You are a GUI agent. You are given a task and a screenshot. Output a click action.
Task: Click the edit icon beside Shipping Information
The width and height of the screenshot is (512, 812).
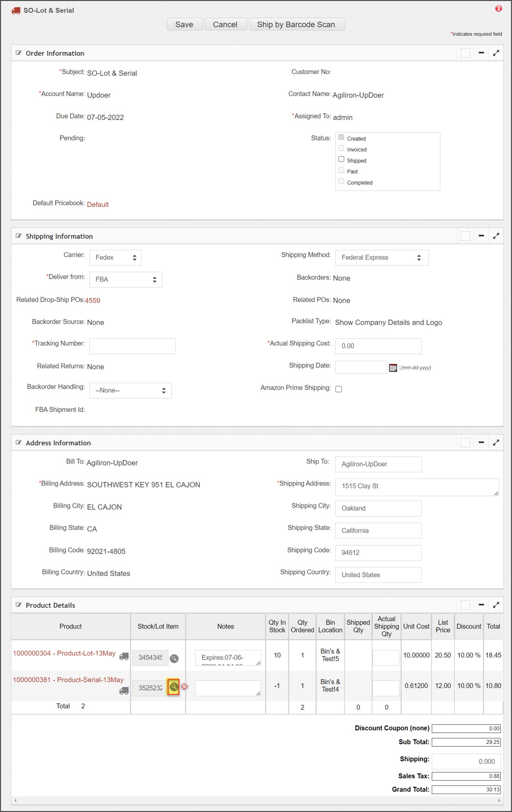pyautogui.click(x=19, y=236)
